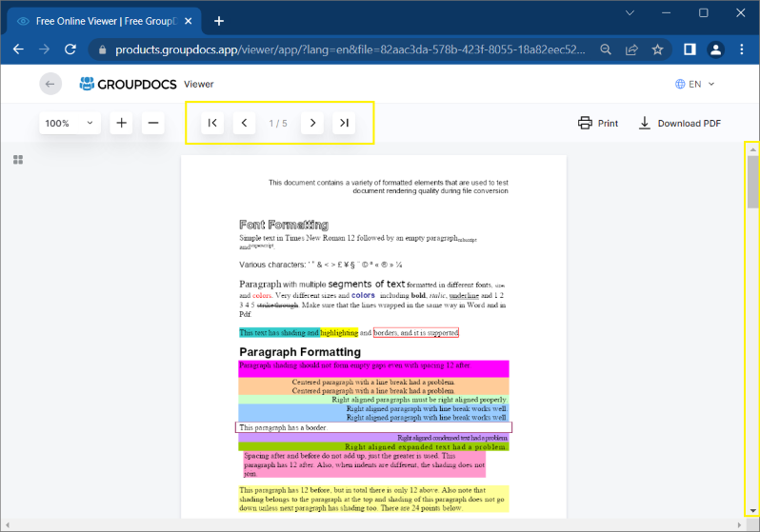Bookmark this page with star icon
Screen dimensions: 760x532
[657, 49]
